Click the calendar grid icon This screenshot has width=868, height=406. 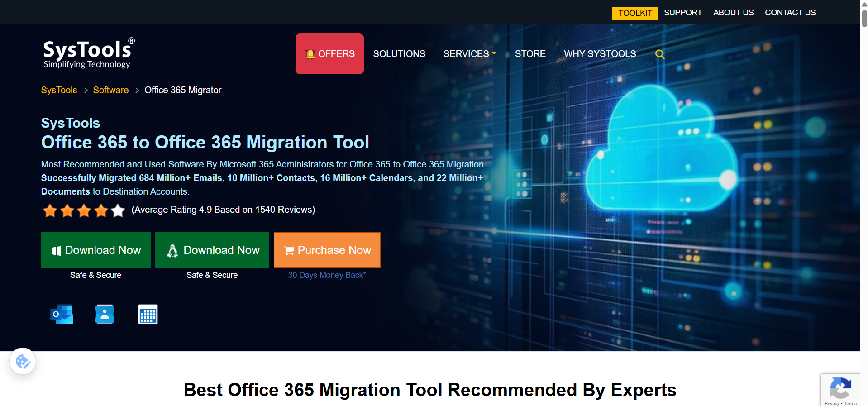pos(148,314)
